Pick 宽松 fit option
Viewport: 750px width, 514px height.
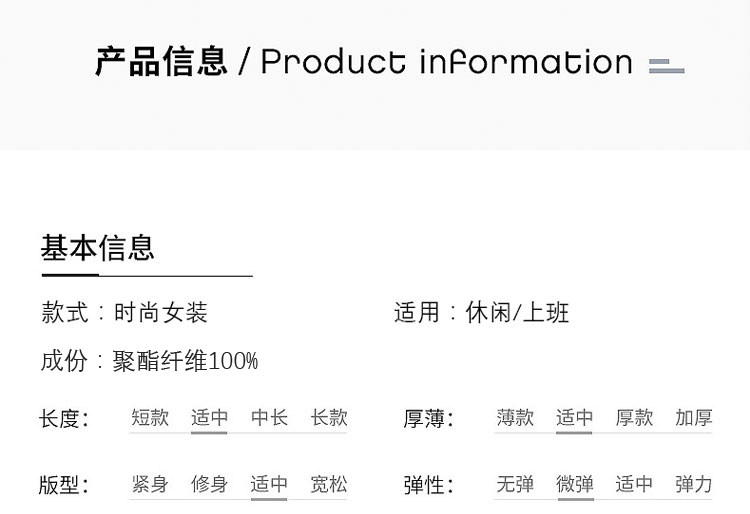pyautogui.click(x=328, y=485)
